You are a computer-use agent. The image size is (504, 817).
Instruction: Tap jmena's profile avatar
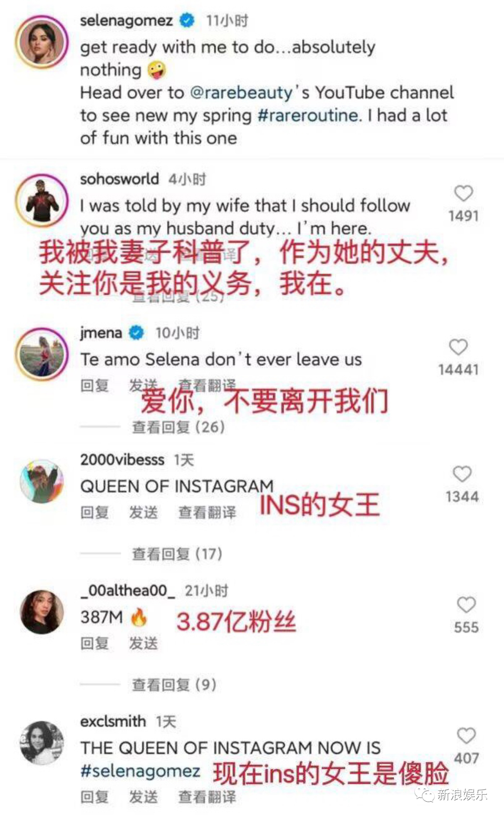[42, 354]
